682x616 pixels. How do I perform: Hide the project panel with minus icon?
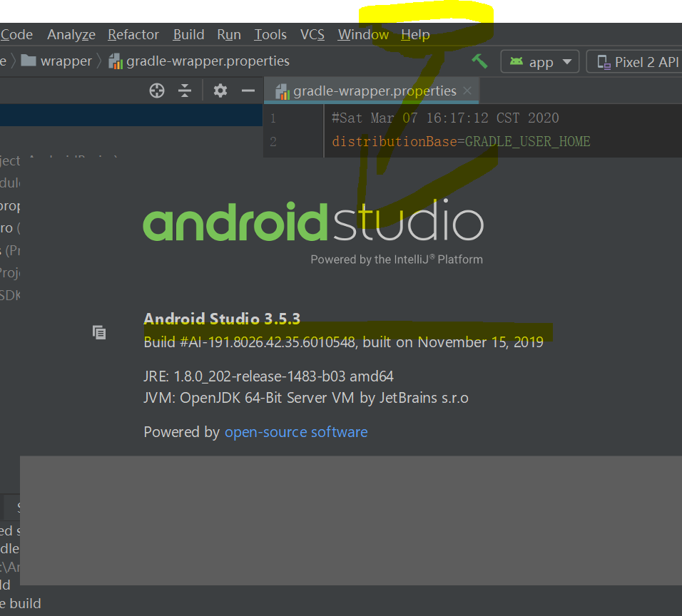tap(248, 91)
